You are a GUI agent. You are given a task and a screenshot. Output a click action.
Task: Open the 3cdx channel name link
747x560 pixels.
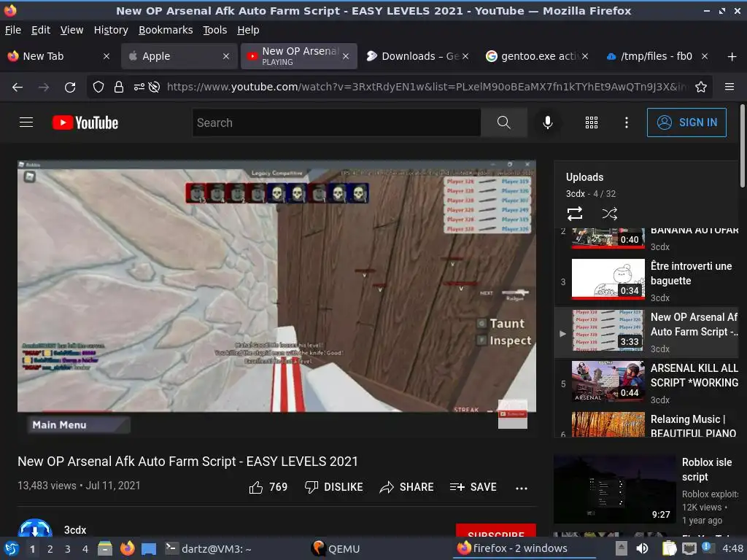pos(75,530)
